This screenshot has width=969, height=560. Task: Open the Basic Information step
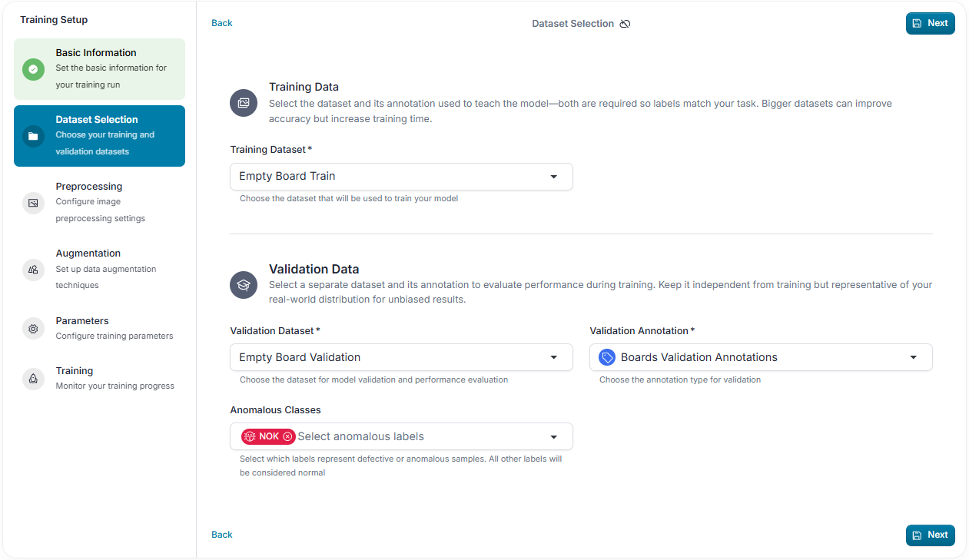99,69
